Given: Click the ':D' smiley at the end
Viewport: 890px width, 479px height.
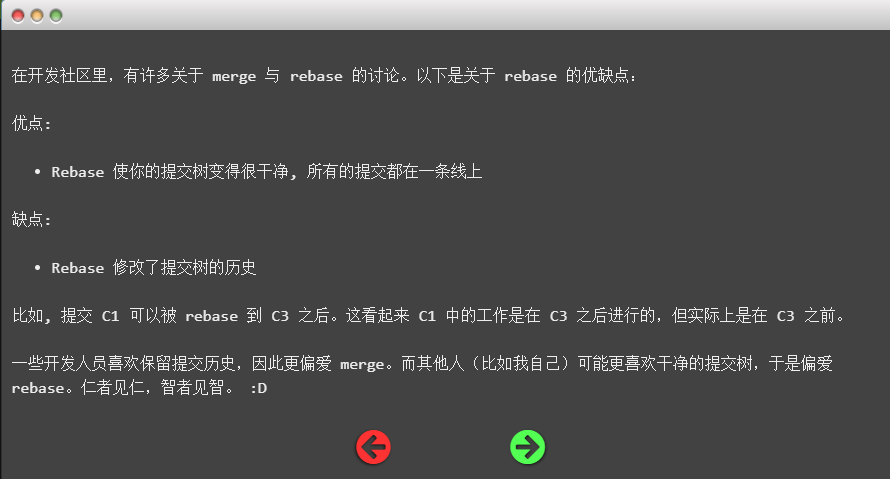Looking at the screenshot, I should 258,388.
